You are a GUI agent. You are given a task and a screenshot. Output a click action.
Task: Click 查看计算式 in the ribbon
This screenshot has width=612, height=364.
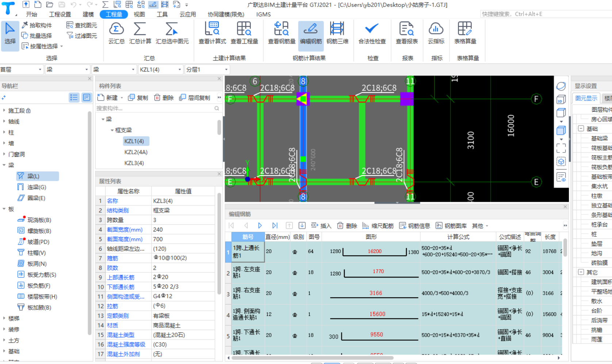coord(212,33)
